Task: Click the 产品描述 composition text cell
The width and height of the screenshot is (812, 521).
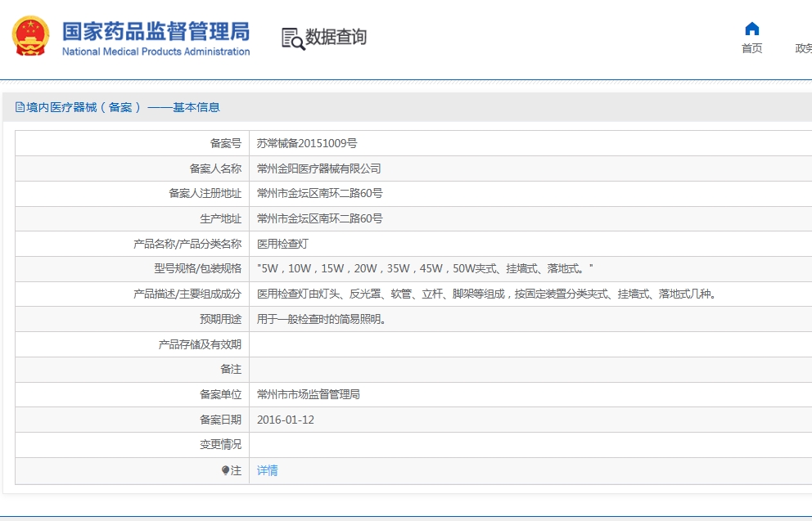Action: 530,294
